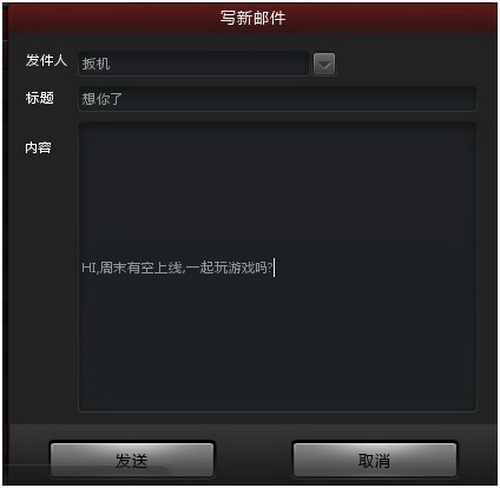Viewport: 500px width, 488px height.
Task: Click the 发件人 field containing 扳机
Action: tap(193, 63)
